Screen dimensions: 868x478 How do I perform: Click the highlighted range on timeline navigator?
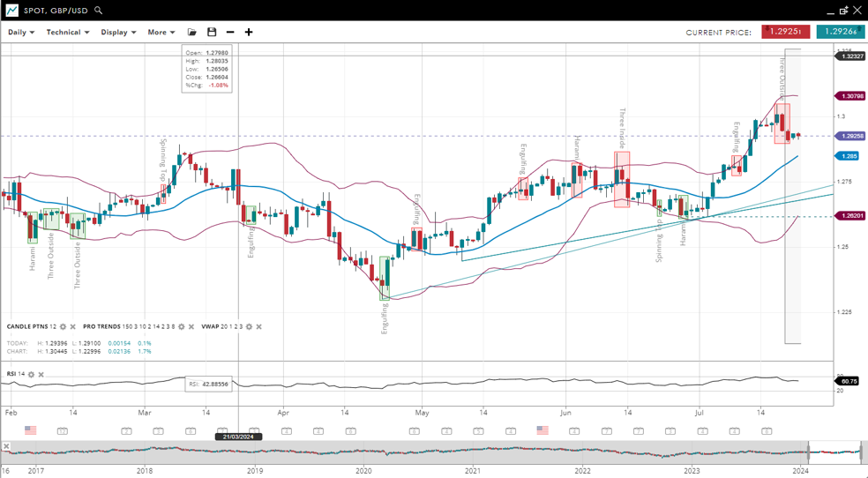pyautogui.click(x=834, y=455)
